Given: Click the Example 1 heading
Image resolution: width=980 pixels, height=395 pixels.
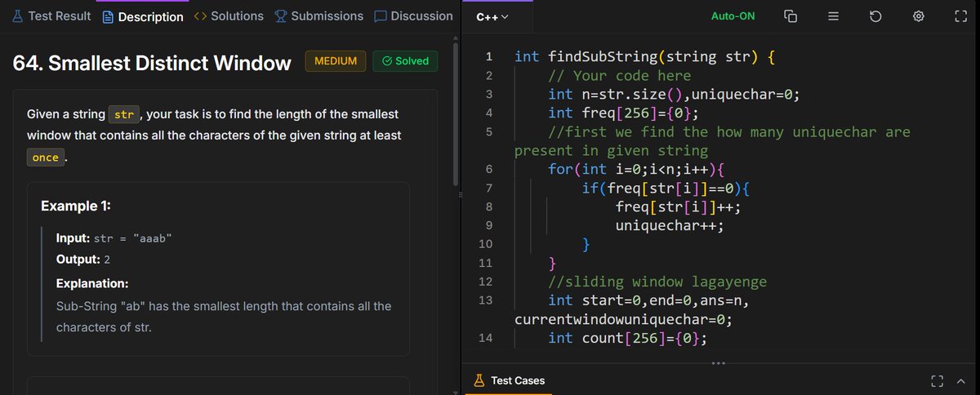Looking at the screenshot, I should coord(76,206).
